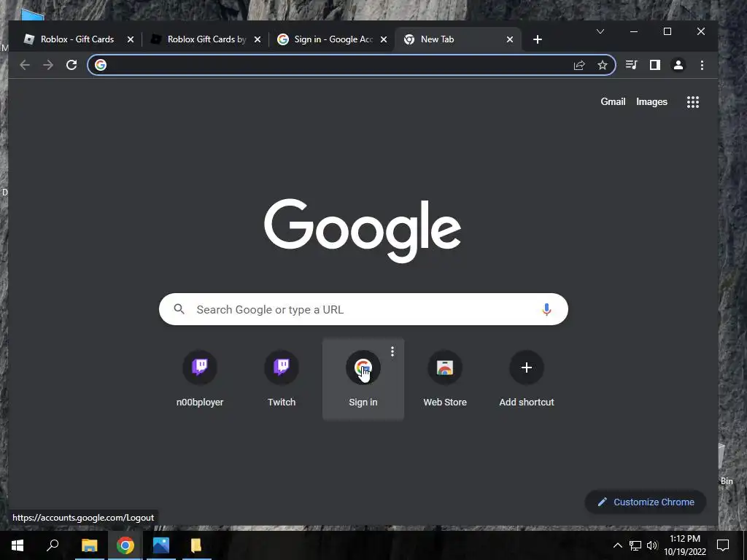Open the Google apps grid
Screen dimensions: 747x560
[x=693, y=102]
